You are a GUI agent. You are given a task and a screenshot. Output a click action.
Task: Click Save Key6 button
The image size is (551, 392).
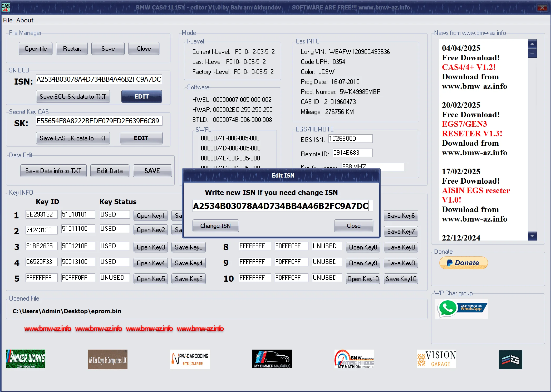coord(401,215)
